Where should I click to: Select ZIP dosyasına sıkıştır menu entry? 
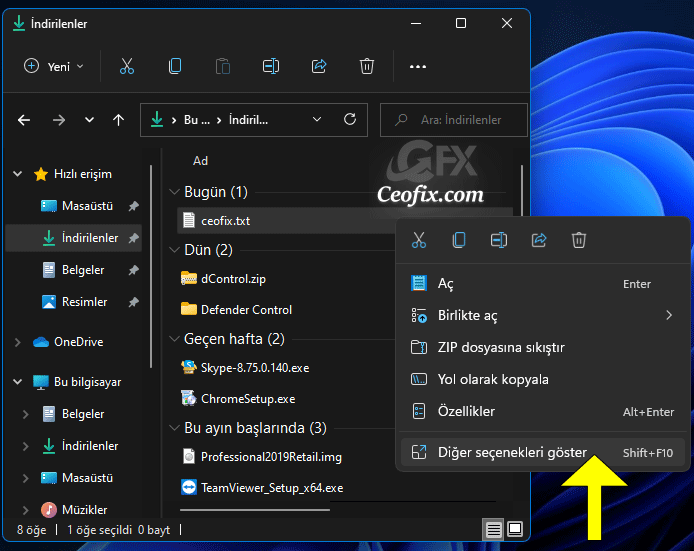543,347
